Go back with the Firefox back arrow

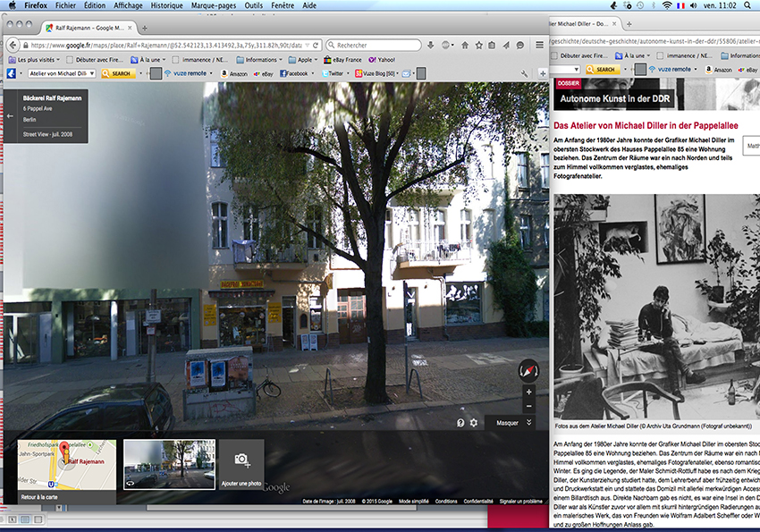(13, 45)
